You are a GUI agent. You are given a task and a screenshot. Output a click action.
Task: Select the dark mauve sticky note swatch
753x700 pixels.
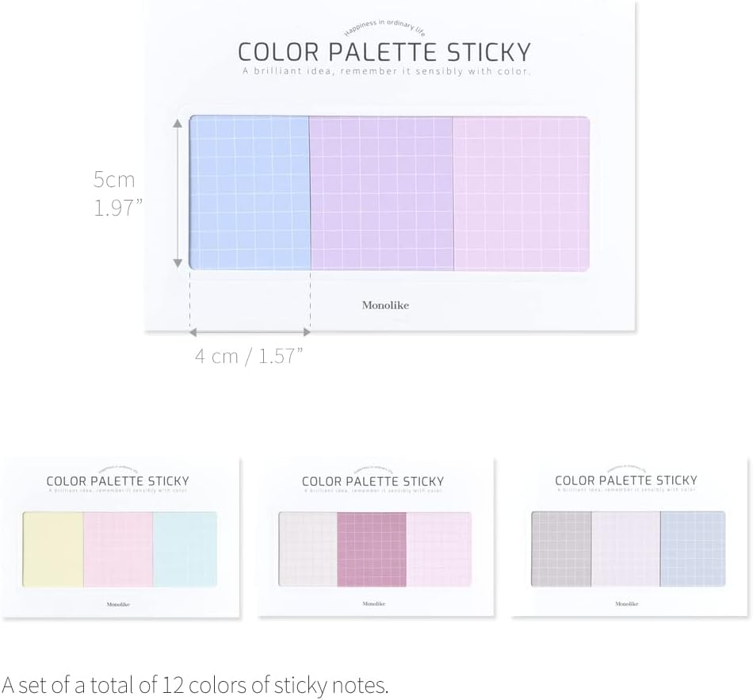371,549
